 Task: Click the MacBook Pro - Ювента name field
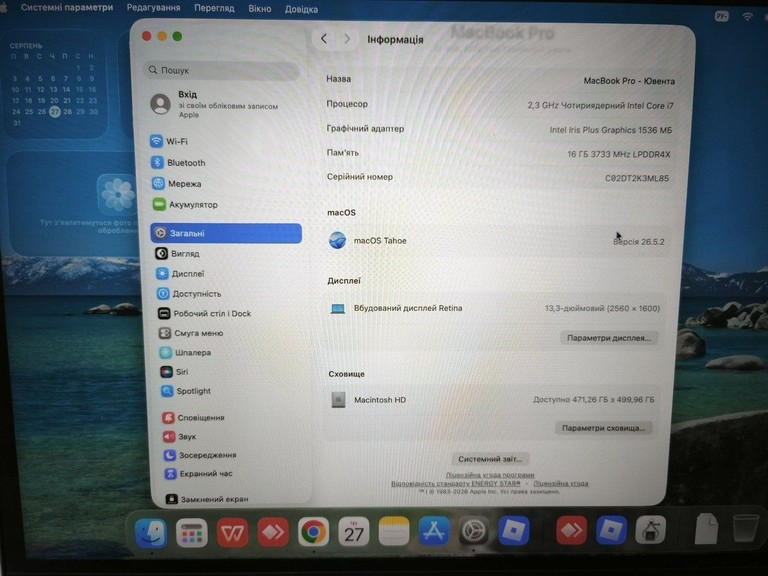coord(629,81)
